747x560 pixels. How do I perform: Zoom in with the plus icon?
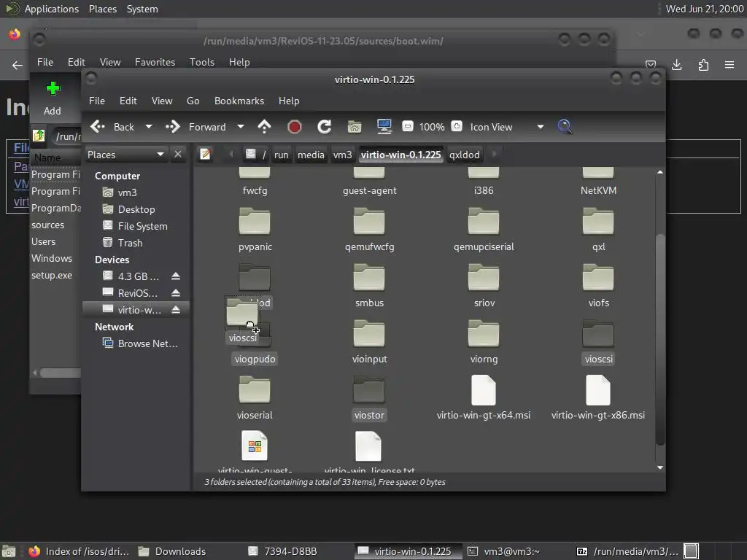pos(457,126)
